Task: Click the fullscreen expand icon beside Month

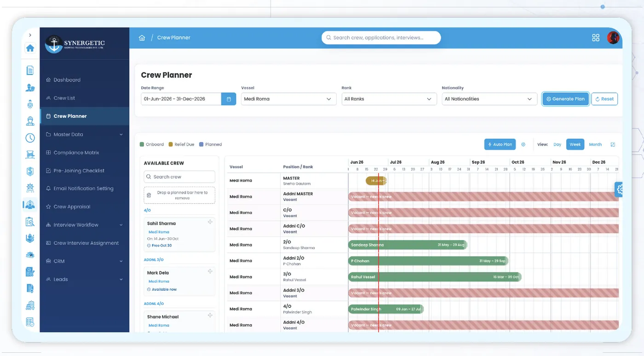Action: [613, 144]
